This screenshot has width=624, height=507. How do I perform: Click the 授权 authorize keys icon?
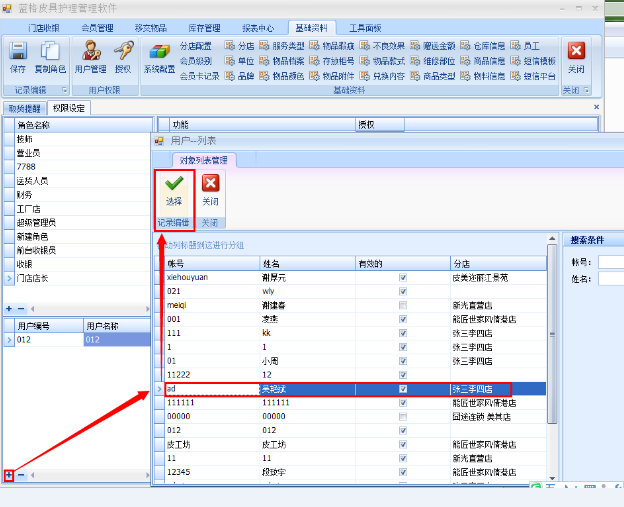[123, 55]
